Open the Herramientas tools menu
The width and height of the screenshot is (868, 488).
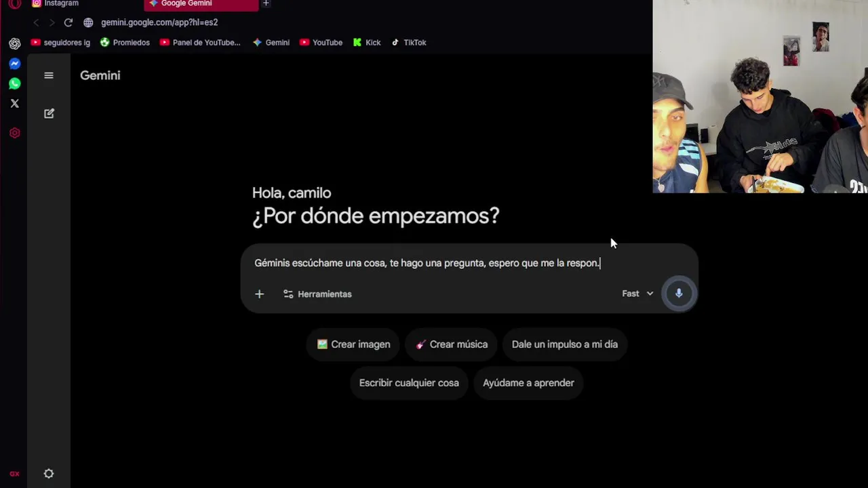pos(317,294)
